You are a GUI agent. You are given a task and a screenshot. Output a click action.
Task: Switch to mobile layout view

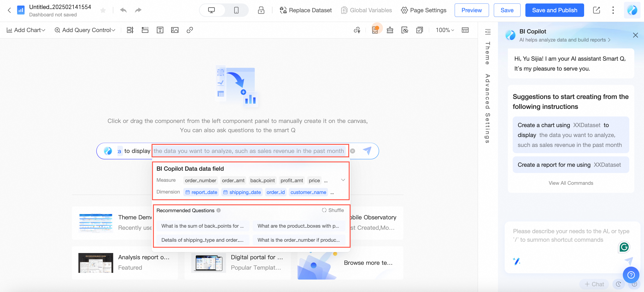[x=236, y=10]
